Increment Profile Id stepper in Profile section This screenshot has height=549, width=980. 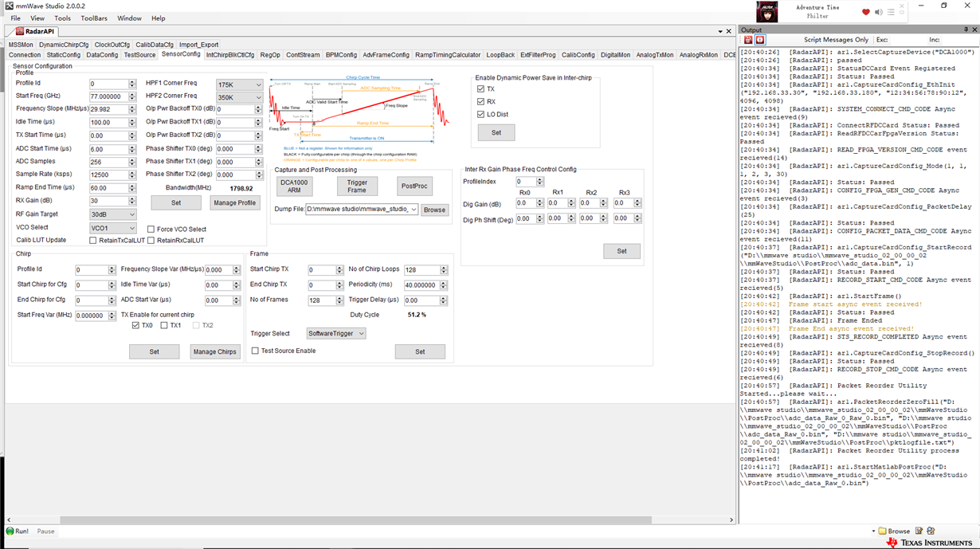[x=132, y=81]
